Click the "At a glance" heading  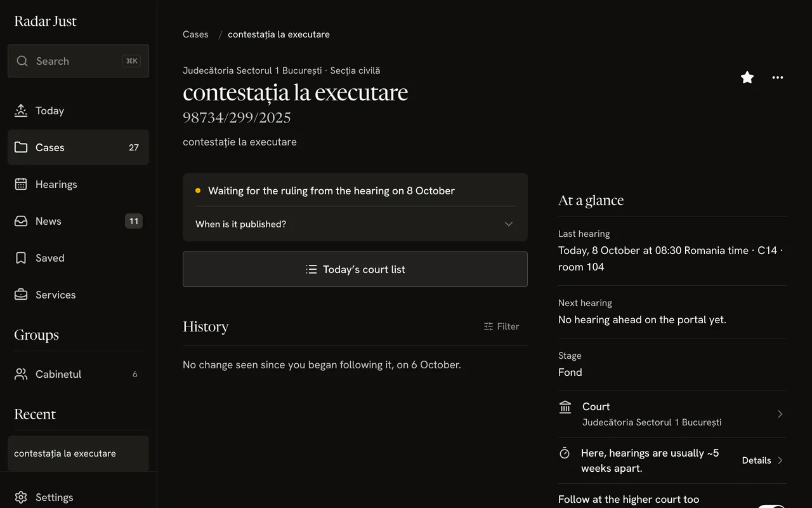[x=591, y=200]
